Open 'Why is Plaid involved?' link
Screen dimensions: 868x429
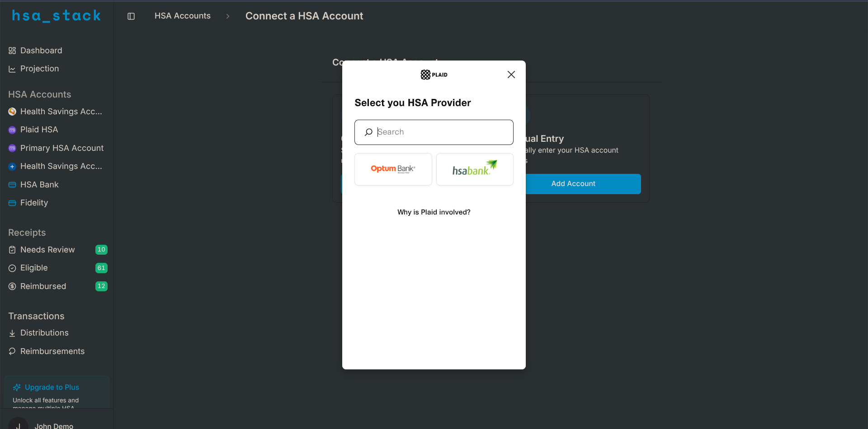coord(434,212)
